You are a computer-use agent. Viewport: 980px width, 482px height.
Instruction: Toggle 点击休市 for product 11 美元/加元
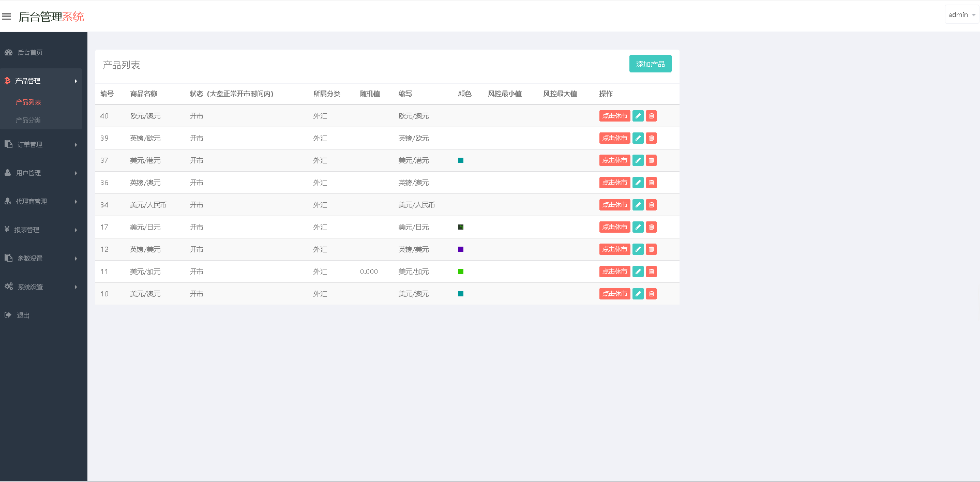(614, 272)
